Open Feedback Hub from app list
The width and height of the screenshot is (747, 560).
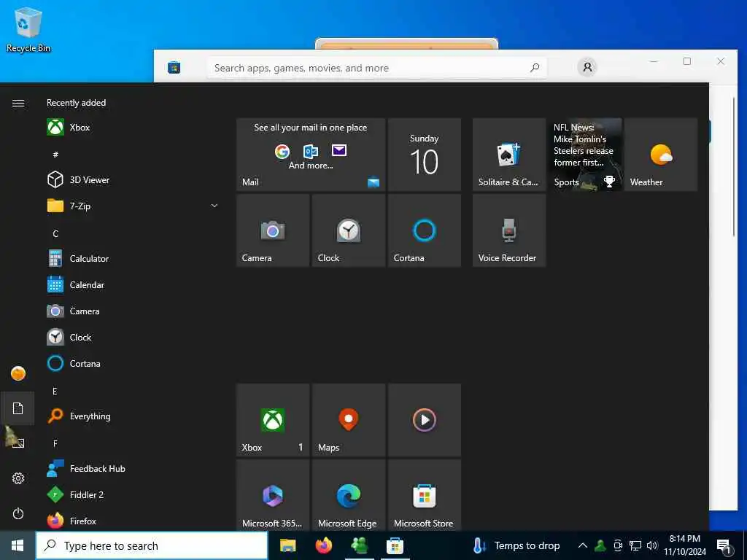tap(133, 469)
